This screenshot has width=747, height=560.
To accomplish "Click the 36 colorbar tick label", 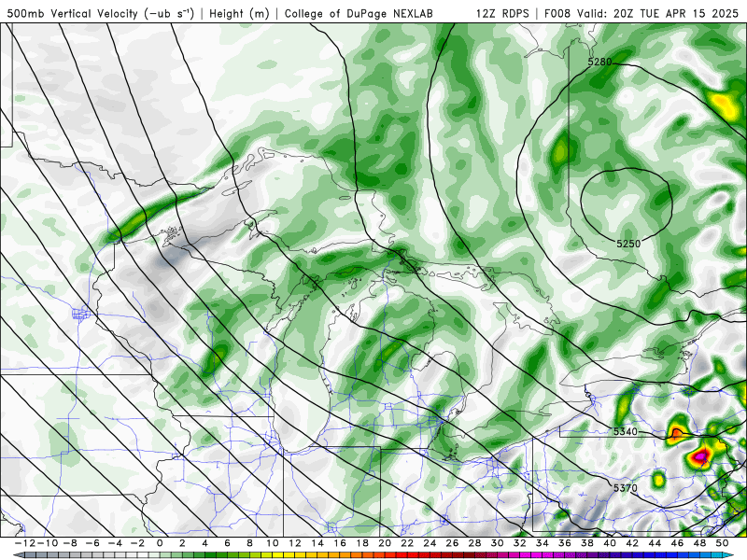I will (x=565, y=543).
